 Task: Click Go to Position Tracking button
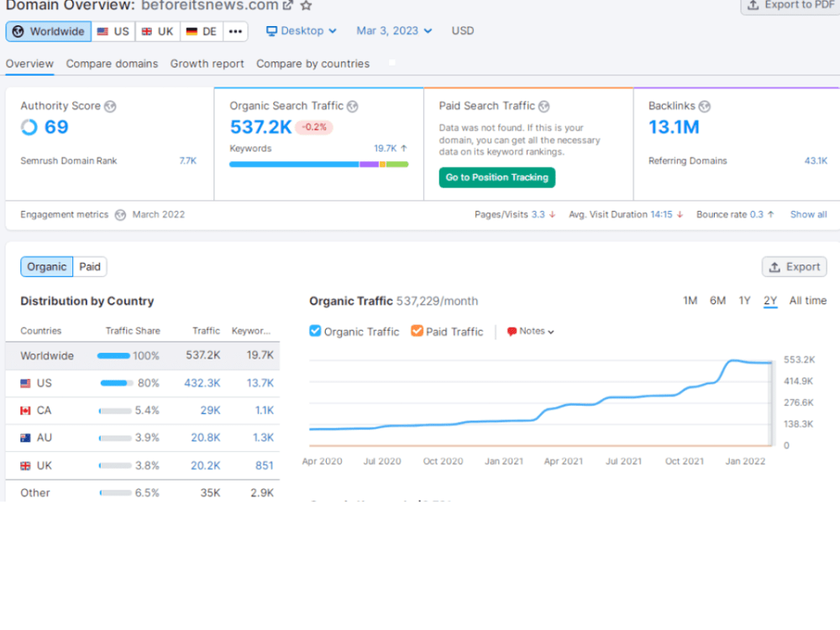click(x=497, y=178)
